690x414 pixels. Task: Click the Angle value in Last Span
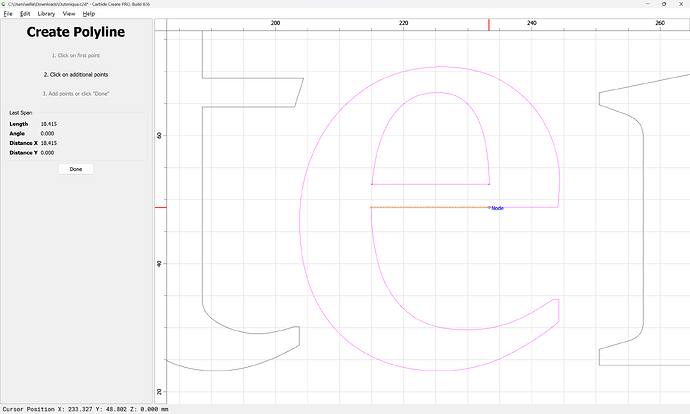[x=47, y=133]
